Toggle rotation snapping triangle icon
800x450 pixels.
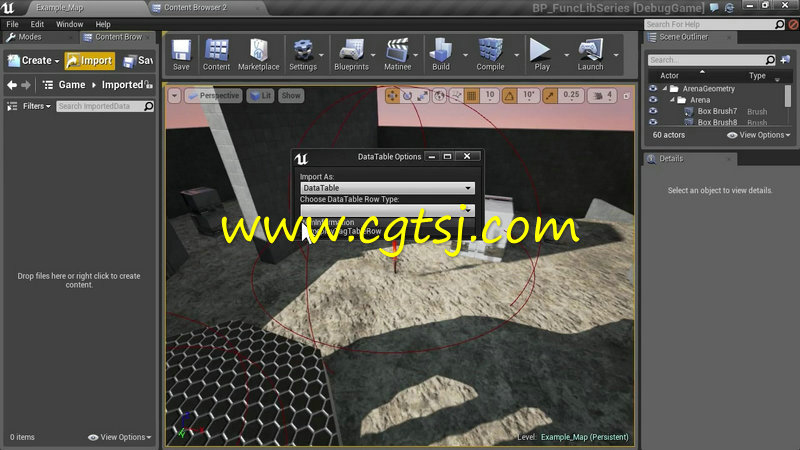(510, 95)
